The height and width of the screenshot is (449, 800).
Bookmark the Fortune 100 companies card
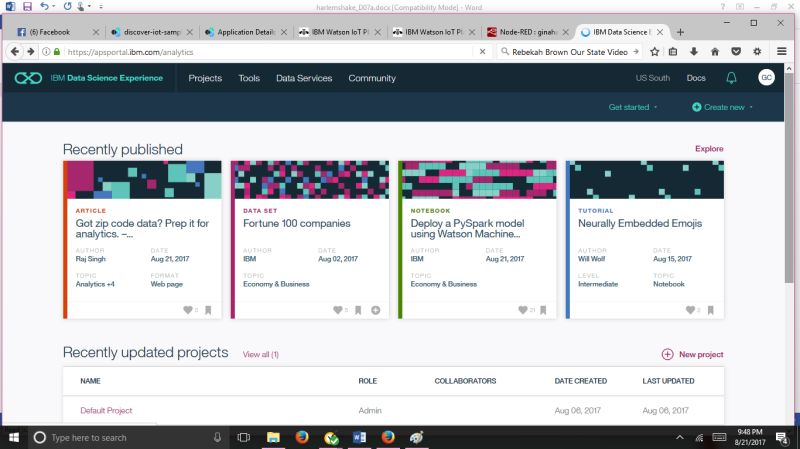[x=358, y=310]
